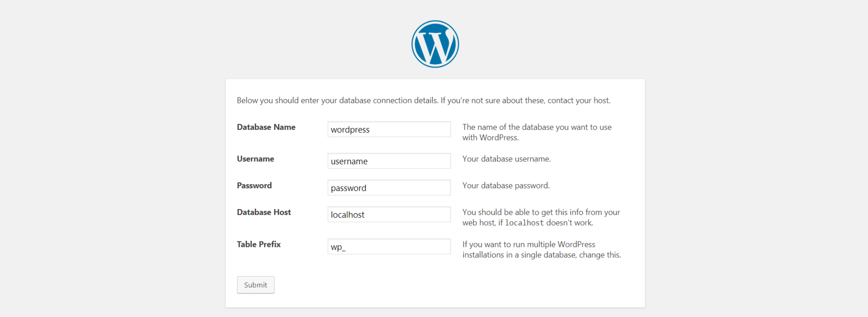
Task: Click the 'Your database username.' hint
Action: click(x=507, y=159)
